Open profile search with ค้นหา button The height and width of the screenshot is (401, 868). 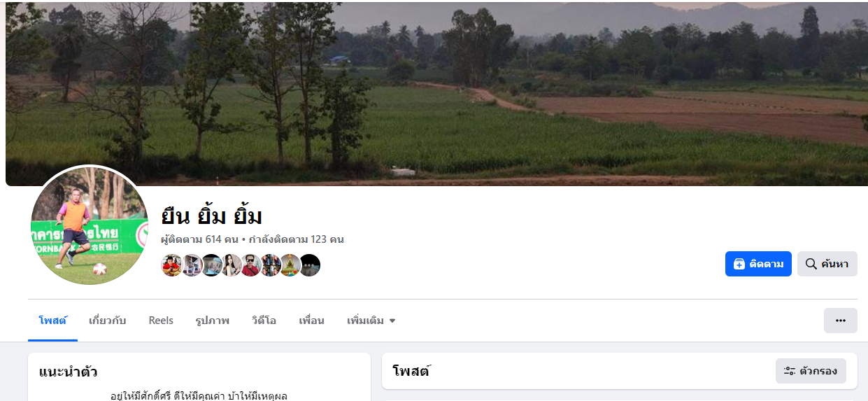[827, 264]
